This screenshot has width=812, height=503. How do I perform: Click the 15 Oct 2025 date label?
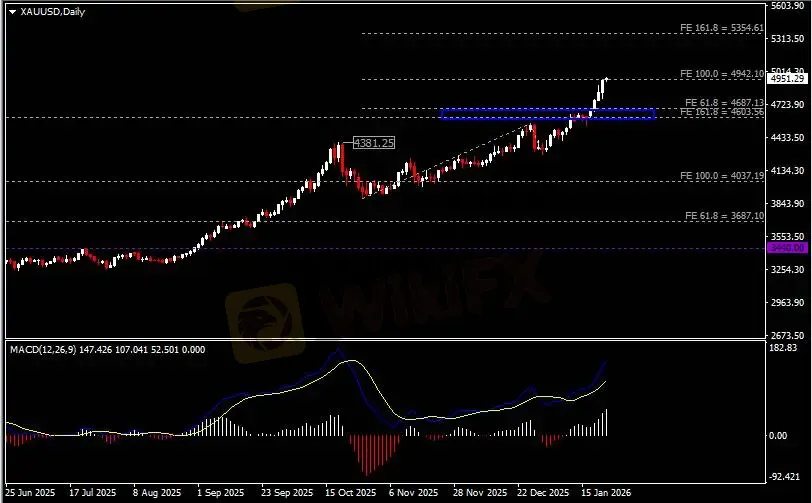tap(351, 493)
